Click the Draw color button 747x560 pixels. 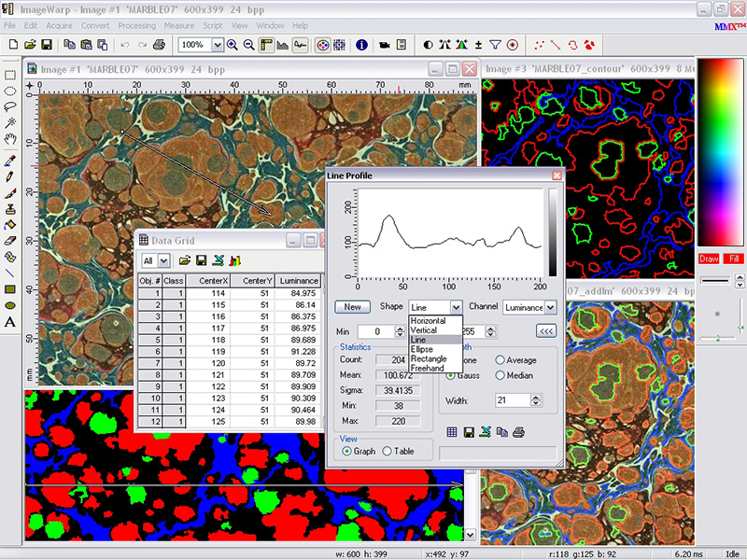click(x=709, y=259)
